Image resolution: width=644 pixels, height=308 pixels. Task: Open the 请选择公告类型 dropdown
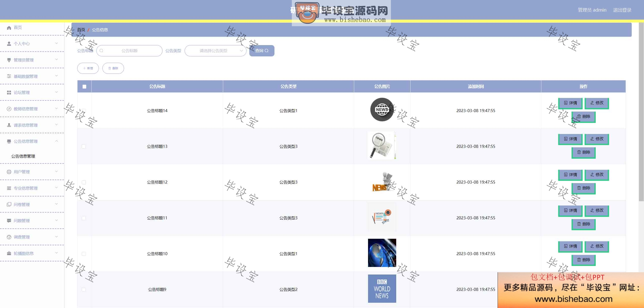pos(215,51)
